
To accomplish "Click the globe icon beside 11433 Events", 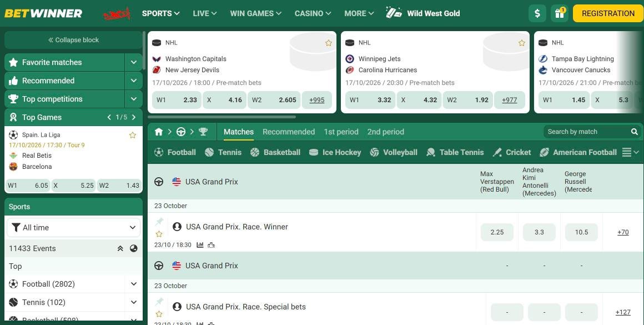I will tap(133, 248).
